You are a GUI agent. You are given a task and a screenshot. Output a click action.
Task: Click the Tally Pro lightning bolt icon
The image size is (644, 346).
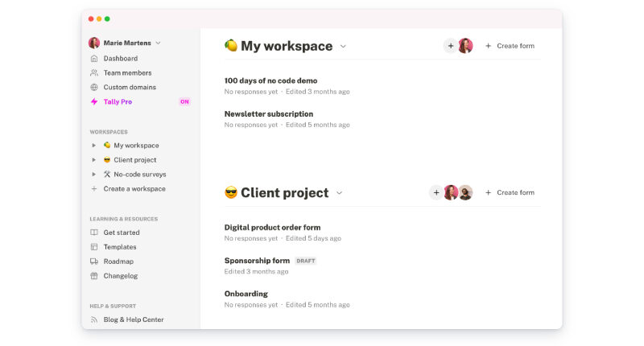click(x=94, y=102)
